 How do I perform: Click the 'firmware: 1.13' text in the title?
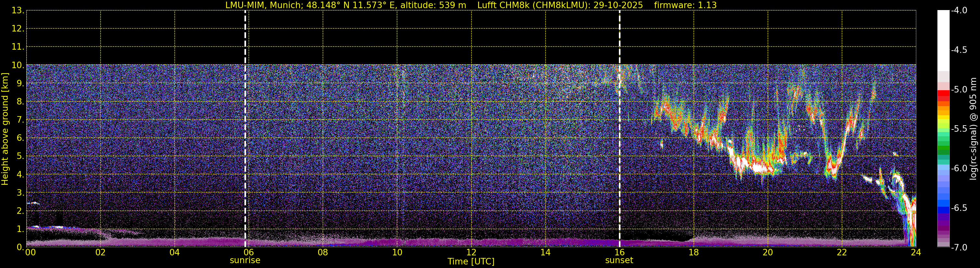685,5
